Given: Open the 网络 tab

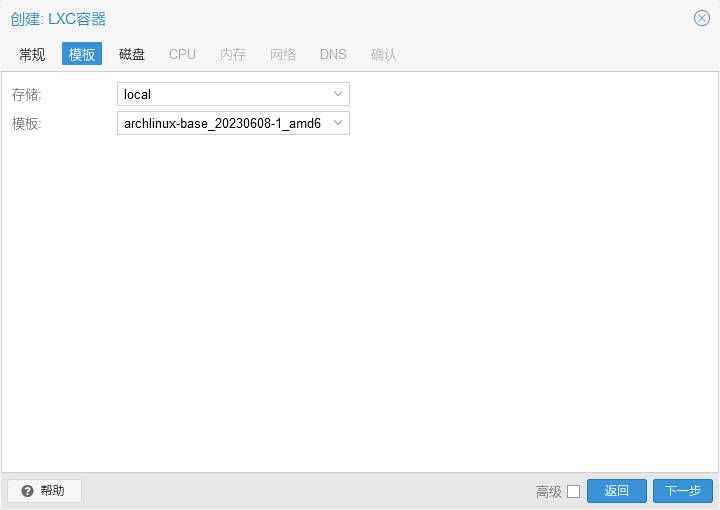Looking at the screenshot, I should point(283,54).
